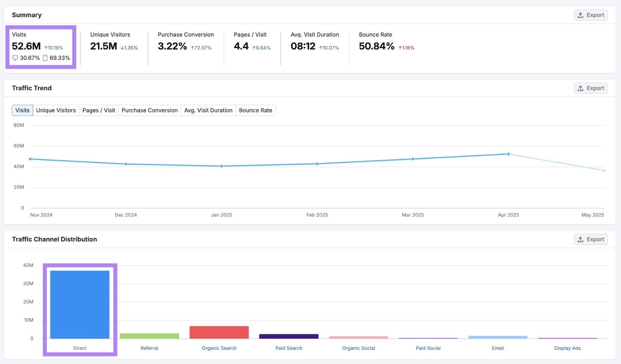Click the export arrow icon in Summary header
This screenshot has height=364, width=621.
(581, 15)
